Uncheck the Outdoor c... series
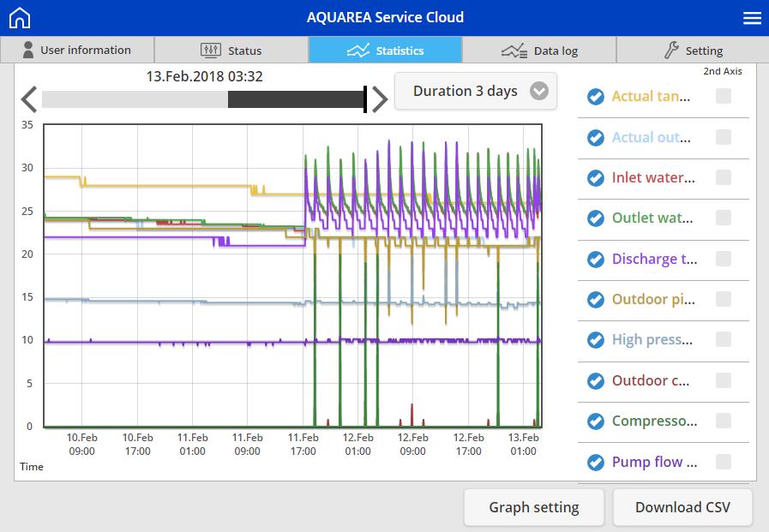Image resolution: width=769 pixels, height=532 pixels. (x=595, y=380)
